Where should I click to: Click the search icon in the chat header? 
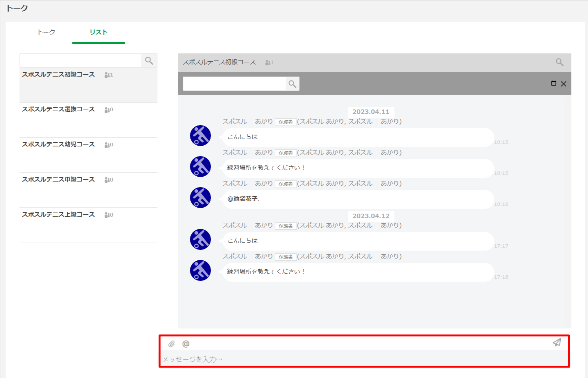[x=560, y=62]
